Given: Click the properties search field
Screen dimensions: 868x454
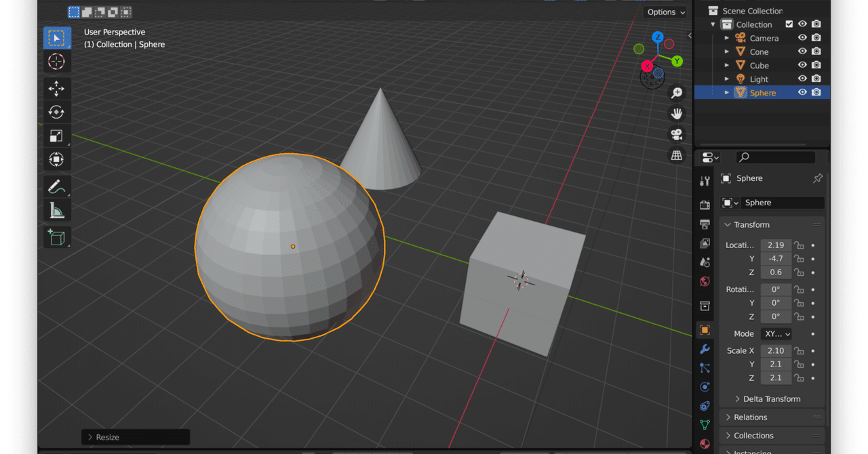Looking at the screenshot, I should pos(776,157).
